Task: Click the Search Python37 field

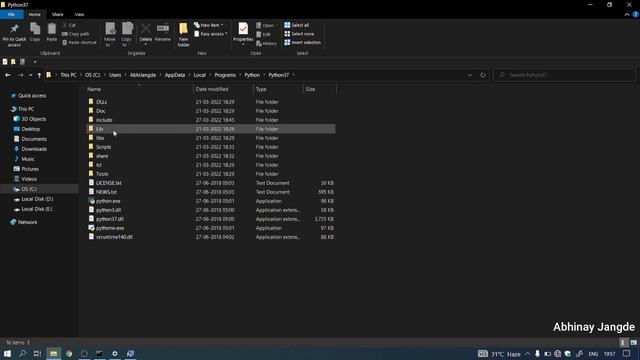Action: coord(564,75)
